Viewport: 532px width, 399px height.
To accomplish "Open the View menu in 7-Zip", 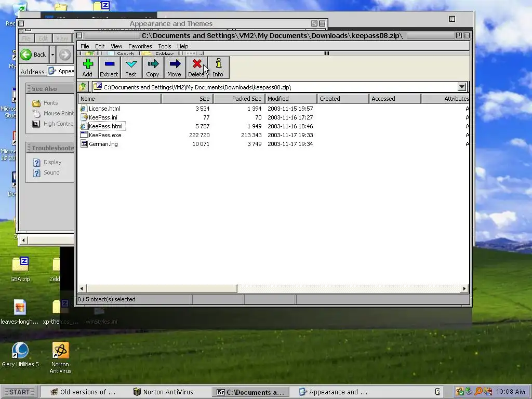I will pyautogui.click(x=116, y=46).
